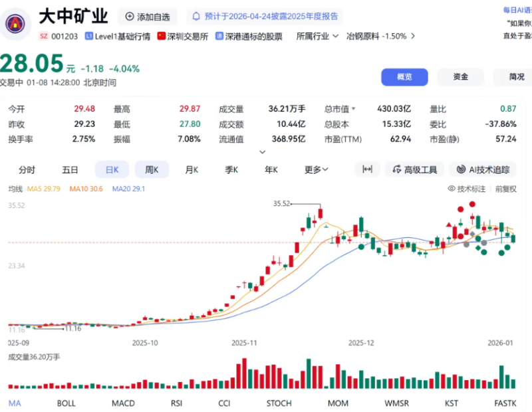Select the 分时 chart period
The width and height of the screenshot is (532, 412).
27,169
